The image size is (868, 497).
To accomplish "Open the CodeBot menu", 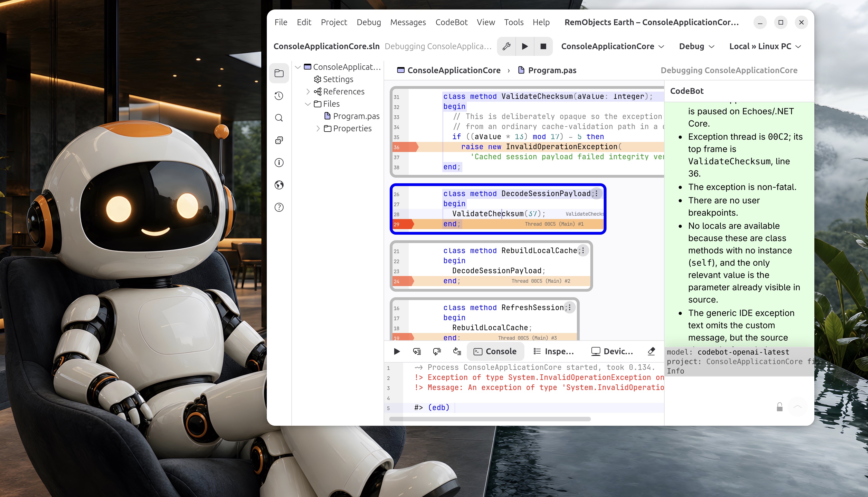I will point(451,22).
